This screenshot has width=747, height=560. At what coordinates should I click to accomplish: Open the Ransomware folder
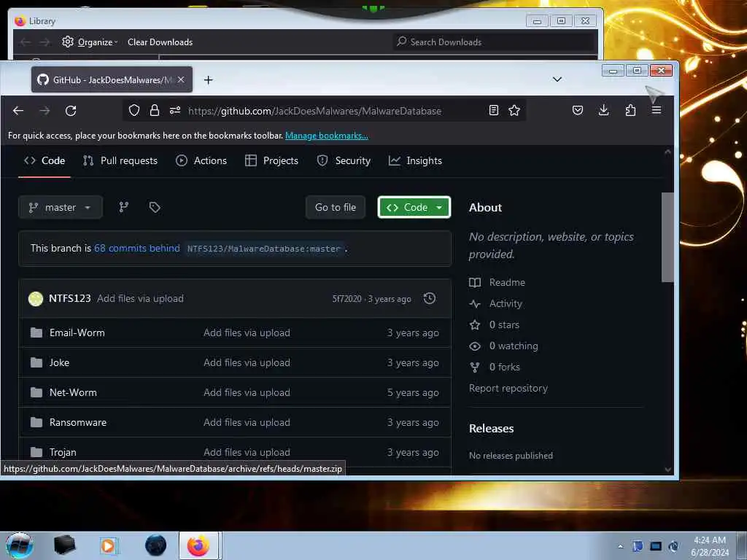(x=77, y=423)
